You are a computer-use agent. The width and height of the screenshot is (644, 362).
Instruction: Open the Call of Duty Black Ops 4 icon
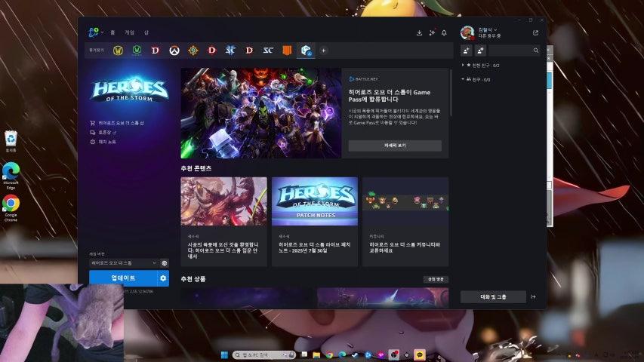pos(287,51)
